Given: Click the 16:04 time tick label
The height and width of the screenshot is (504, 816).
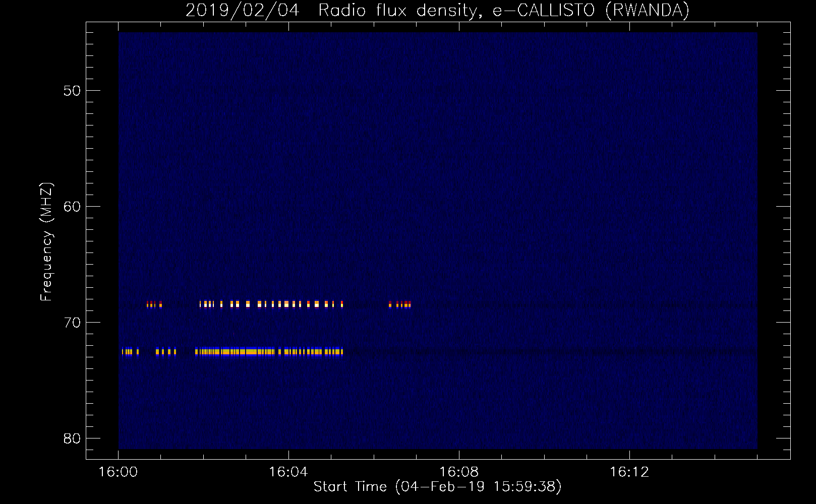Looking at the screenshot, I should click(288, 472).
